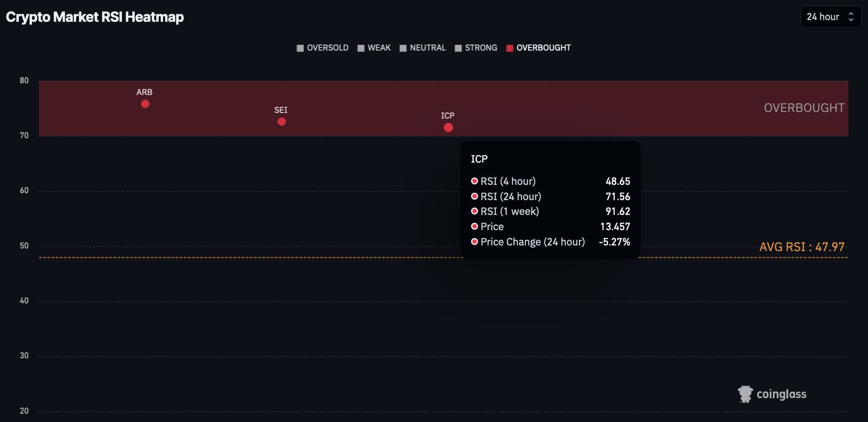Toggle the WEAK legend series
Viewport: 868px width, 422px height.
tap(374, 48)
